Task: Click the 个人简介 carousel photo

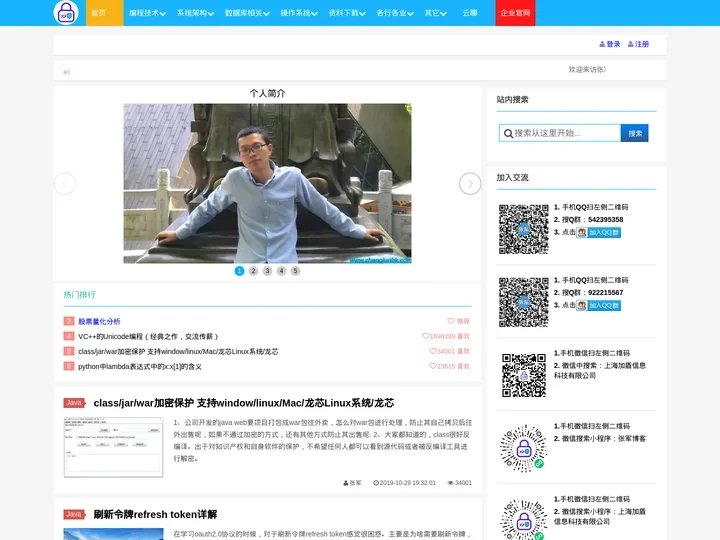Action: (267, 183)
